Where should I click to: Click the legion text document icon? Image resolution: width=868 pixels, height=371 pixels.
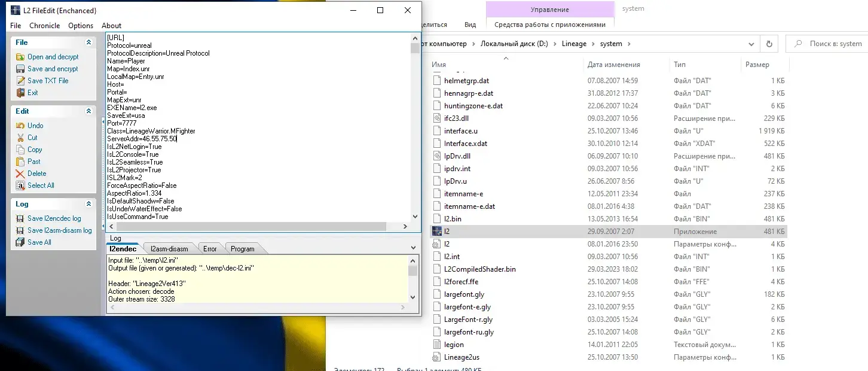(436, 345)
